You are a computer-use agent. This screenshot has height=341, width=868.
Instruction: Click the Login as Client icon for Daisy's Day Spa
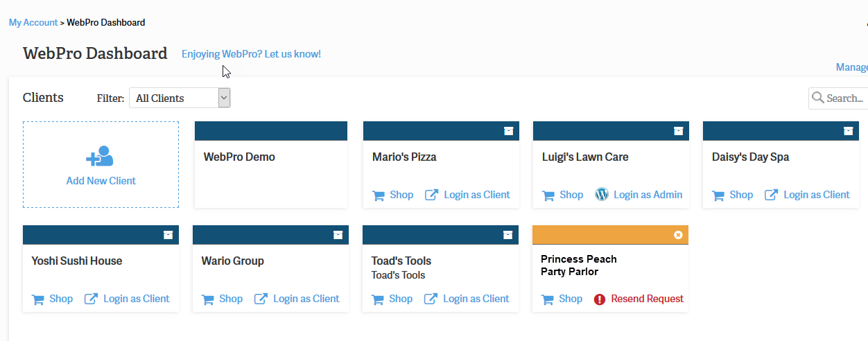[x=771, y=195]
